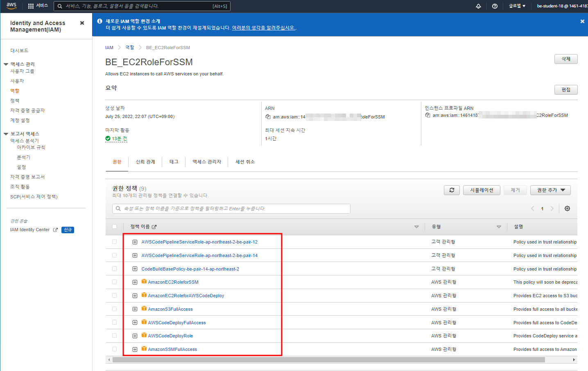The height and width of the screenshot is (371, 588).
Task: Check the box for AWSCodeDeployFullAccess row
Action: 114,323
